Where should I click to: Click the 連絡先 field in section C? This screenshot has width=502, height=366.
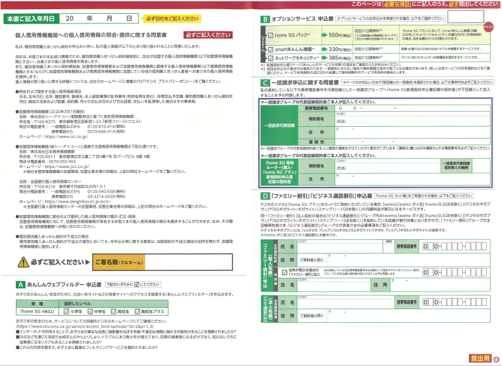coord(413,142)
